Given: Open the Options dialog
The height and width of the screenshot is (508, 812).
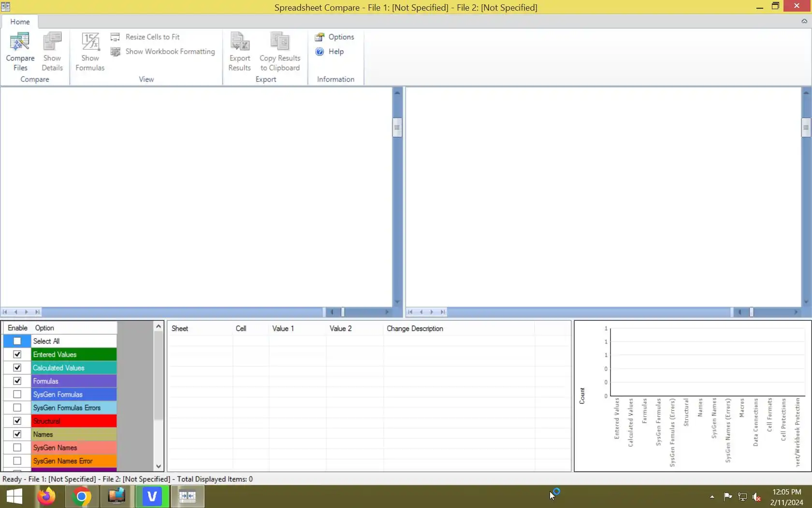Looking at the screenshot, I should point(334,37).
